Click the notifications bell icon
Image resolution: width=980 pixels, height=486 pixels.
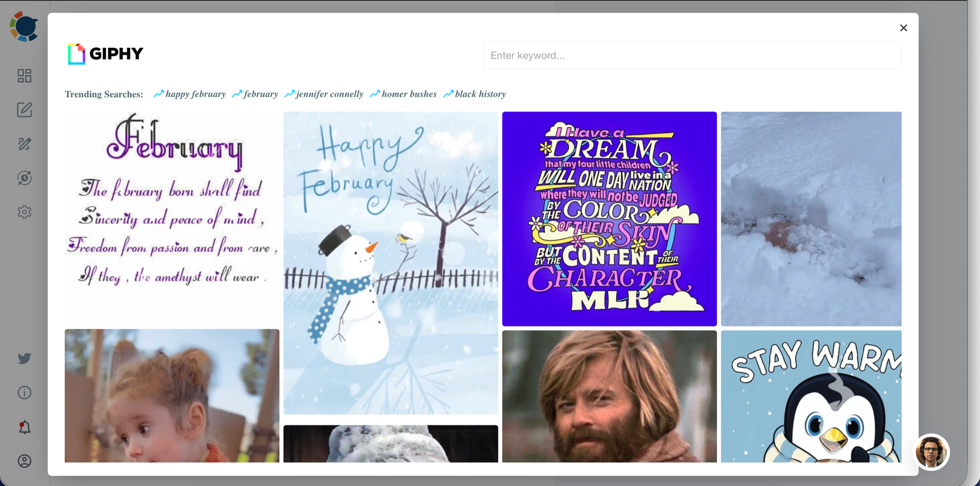tap(24, 427)
